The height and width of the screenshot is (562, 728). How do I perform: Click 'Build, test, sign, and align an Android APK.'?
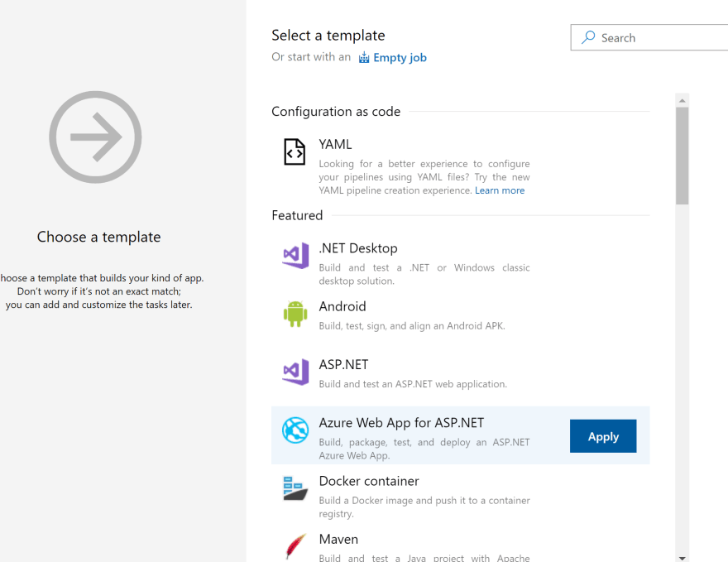[x=412, y=326]
